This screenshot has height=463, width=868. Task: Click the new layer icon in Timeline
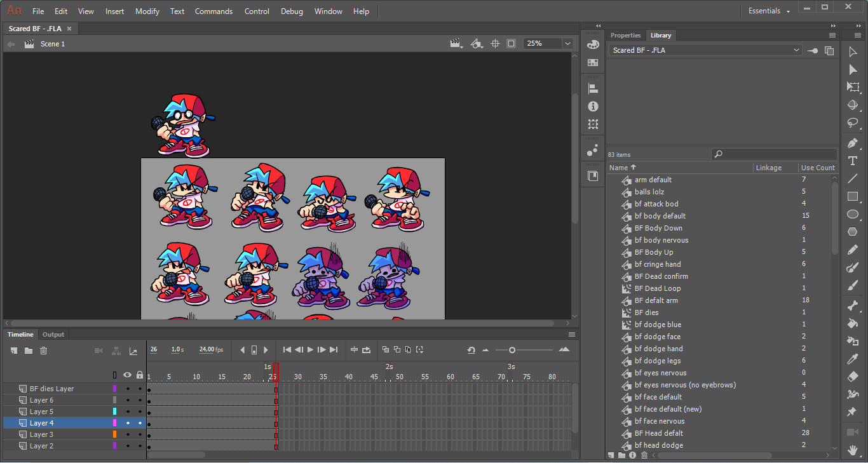coord(14,351)
